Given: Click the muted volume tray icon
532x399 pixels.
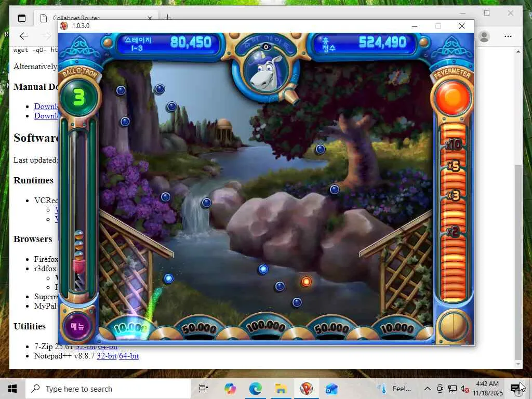Looking at the screenshot, I should (x=464, y=389).
